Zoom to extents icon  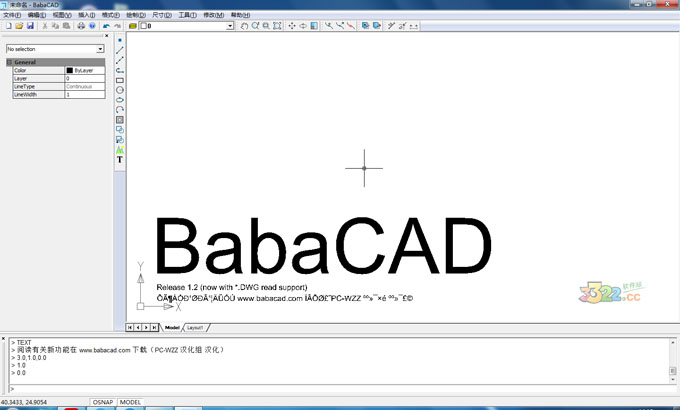277,26
